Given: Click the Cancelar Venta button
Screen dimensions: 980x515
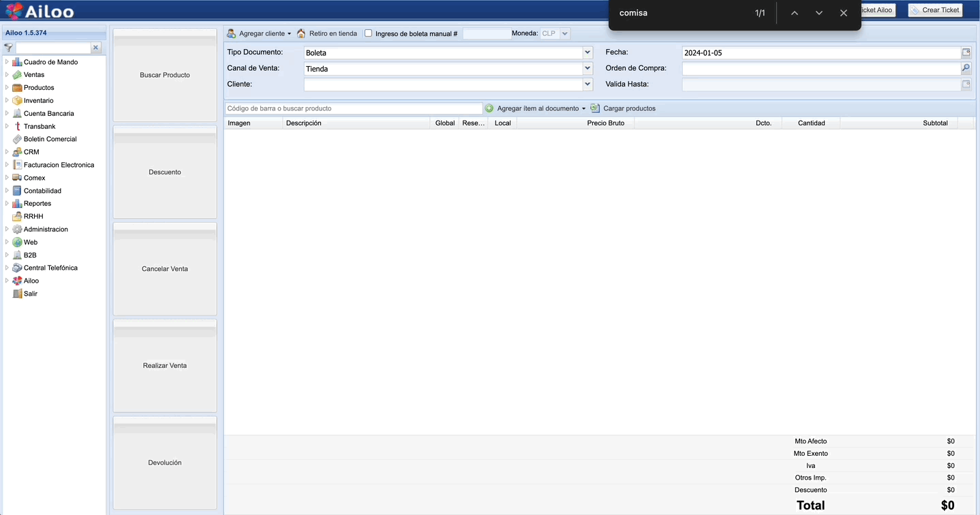Looking at the screenshot, I should tap(165, 269).
